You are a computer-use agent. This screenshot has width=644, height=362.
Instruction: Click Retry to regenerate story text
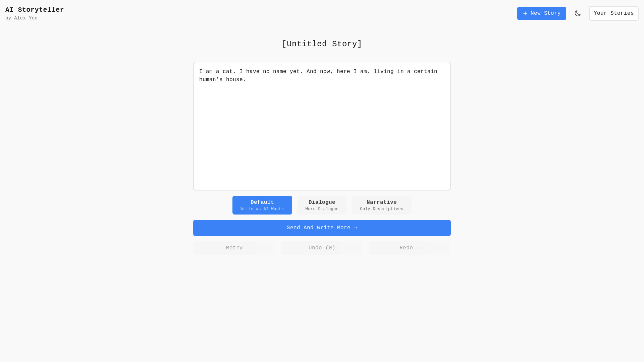[234, 248]
